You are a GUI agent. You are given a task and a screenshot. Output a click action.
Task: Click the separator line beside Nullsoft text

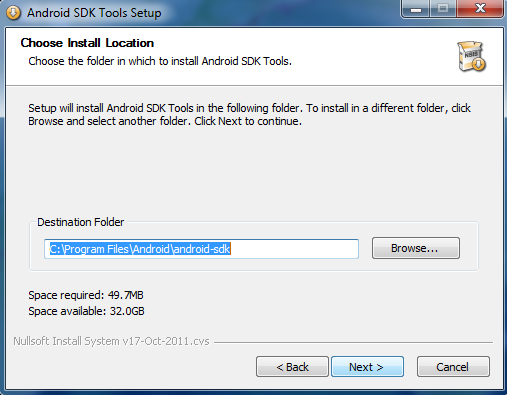coord(353,342)
